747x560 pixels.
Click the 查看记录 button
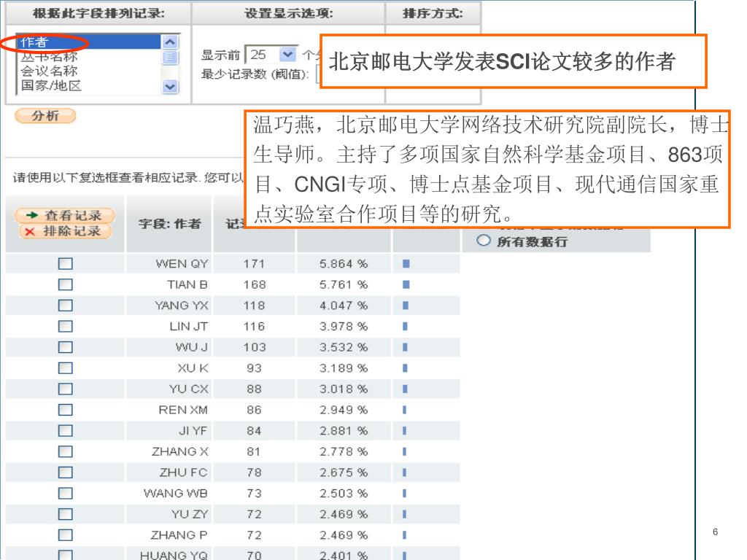(65, 215)
